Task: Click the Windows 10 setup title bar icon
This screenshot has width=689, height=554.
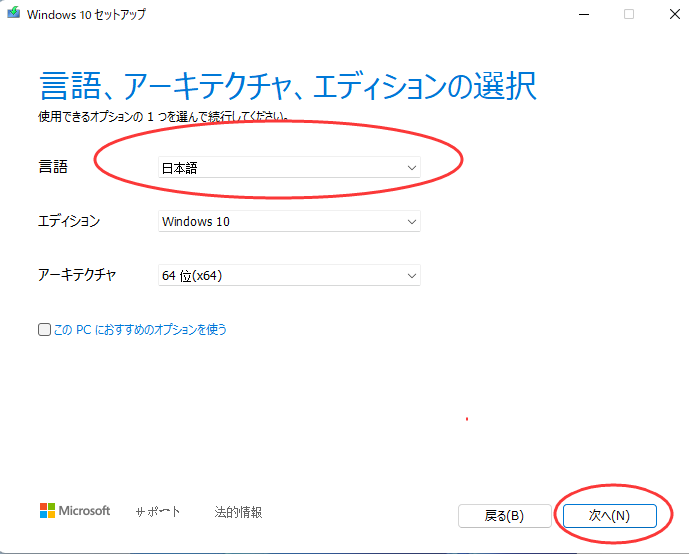Action: (x=13, y=15)
